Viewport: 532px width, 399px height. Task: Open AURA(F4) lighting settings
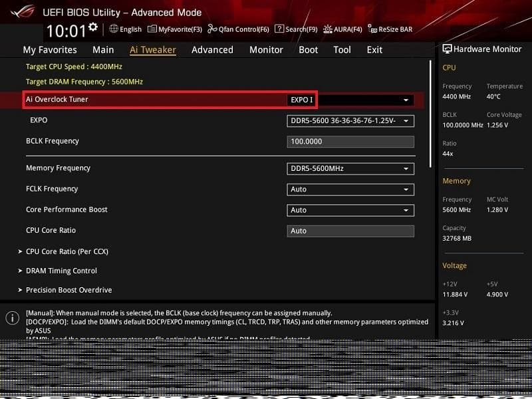(342, 29)
